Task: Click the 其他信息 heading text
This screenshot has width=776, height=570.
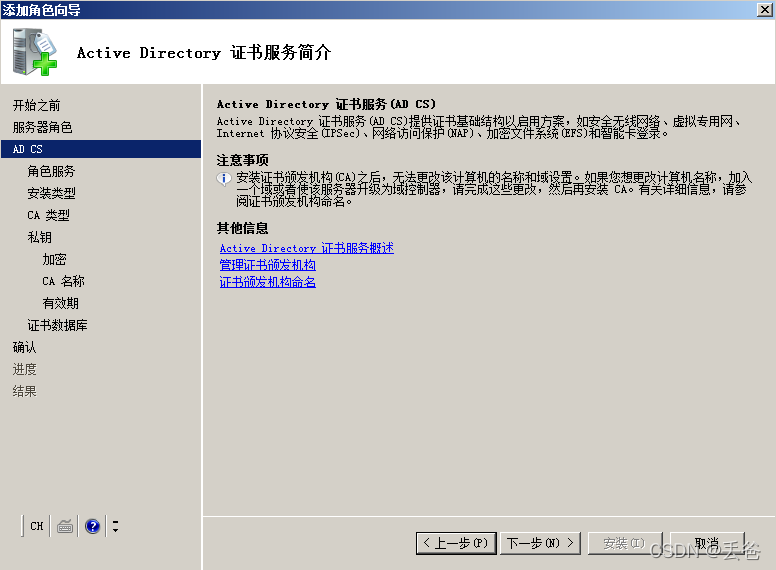Action: (x=242, y=228)
